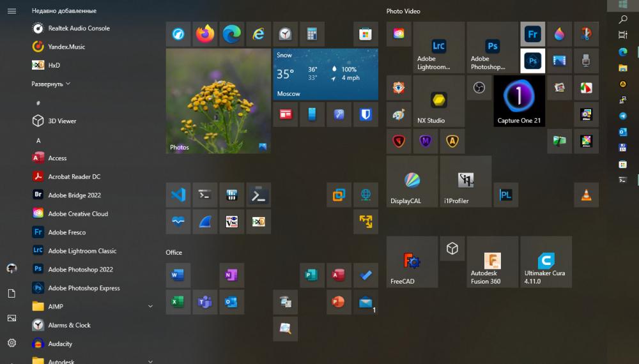Viewport: 639px width, 364px height.
Task: Click the Photo Video group title
Action: 403,11
